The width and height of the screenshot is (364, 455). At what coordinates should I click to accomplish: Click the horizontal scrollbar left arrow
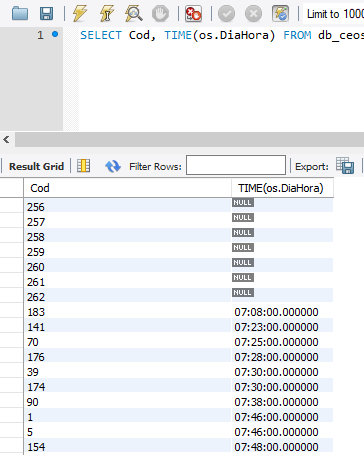6,139
